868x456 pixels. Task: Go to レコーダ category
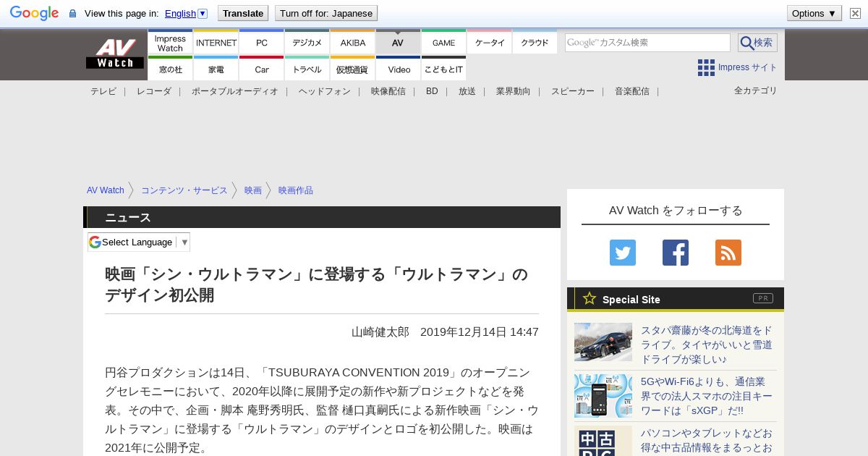154,91
